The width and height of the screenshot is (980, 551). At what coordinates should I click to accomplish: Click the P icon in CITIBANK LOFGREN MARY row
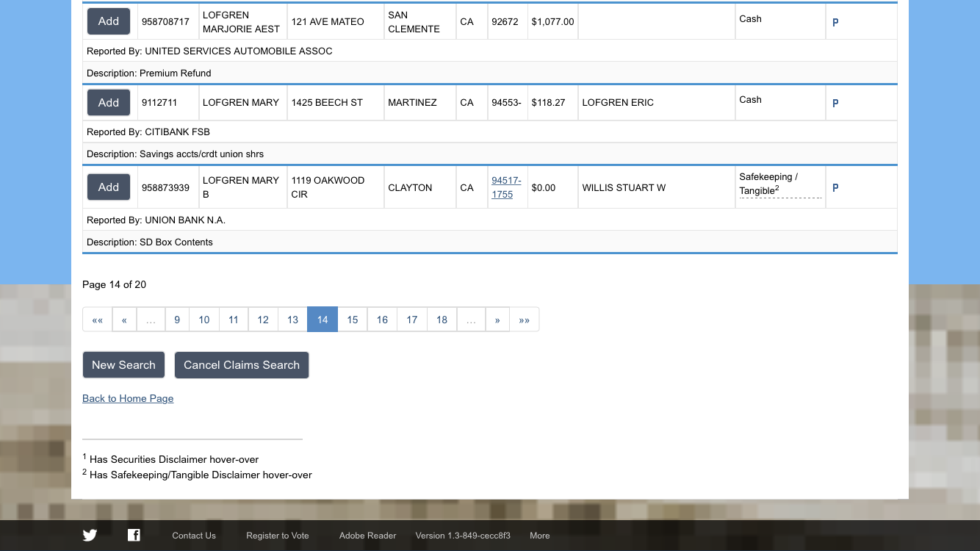click(x=835, y=103)
